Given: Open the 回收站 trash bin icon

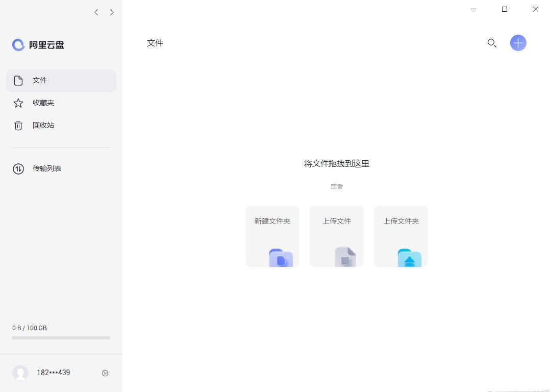Looking at the screenshot, I should tap(18, 125).
